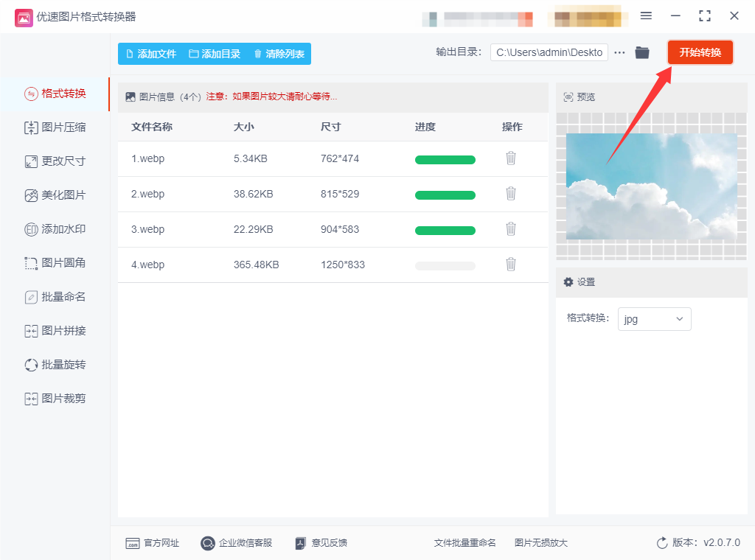Select file name 1.webp
The width and height of the screenshot is (755, 560).
[x=147, y=158]
